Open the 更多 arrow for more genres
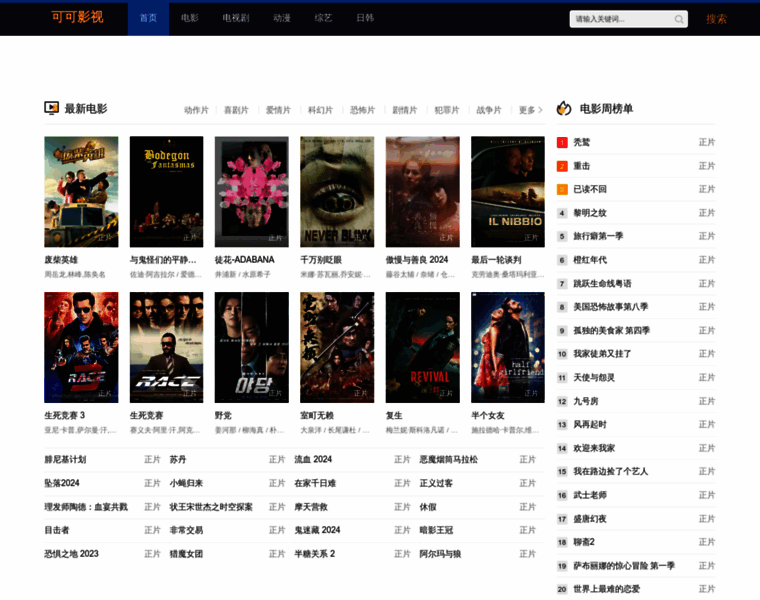This screenshot has width=760, height=600. 530,110
